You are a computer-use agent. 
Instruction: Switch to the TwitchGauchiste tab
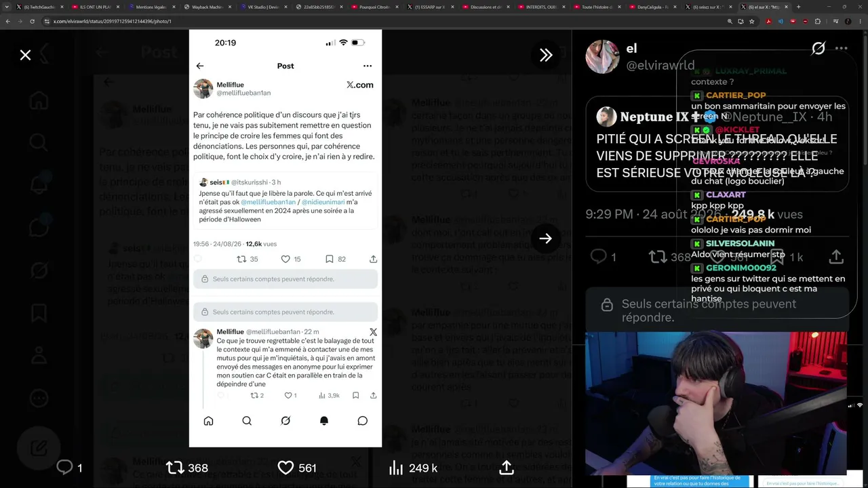pos(41,7)
